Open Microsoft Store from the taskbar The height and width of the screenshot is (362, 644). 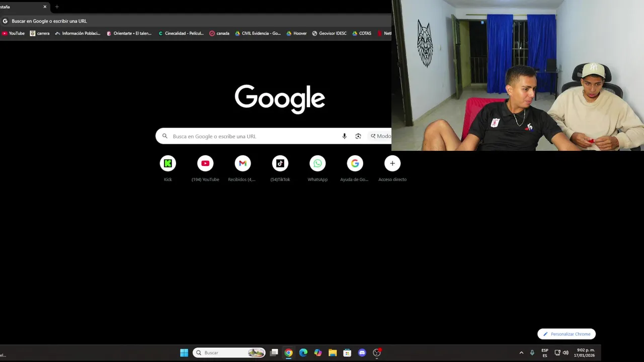click(347, 352)
